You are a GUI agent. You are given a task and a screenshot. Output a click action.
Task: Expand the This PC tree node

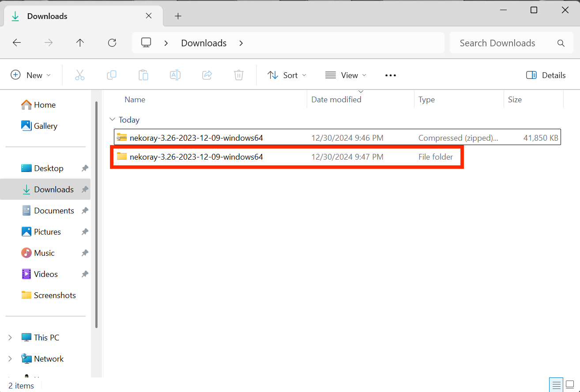[10, 338]
